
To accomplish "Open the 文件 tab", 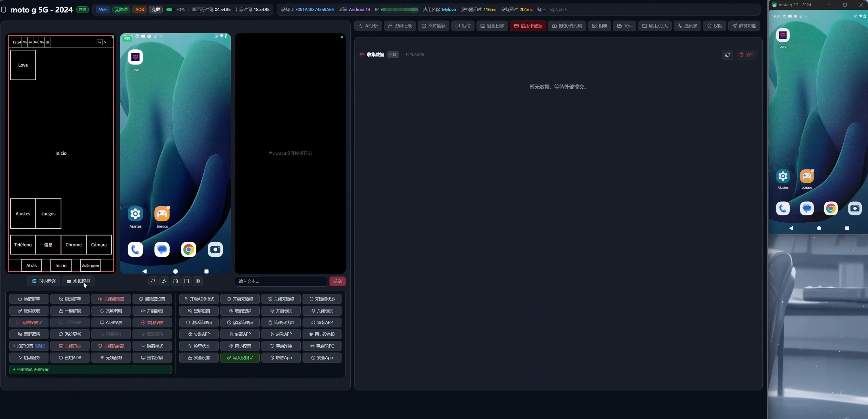I will tap(624, 26).
